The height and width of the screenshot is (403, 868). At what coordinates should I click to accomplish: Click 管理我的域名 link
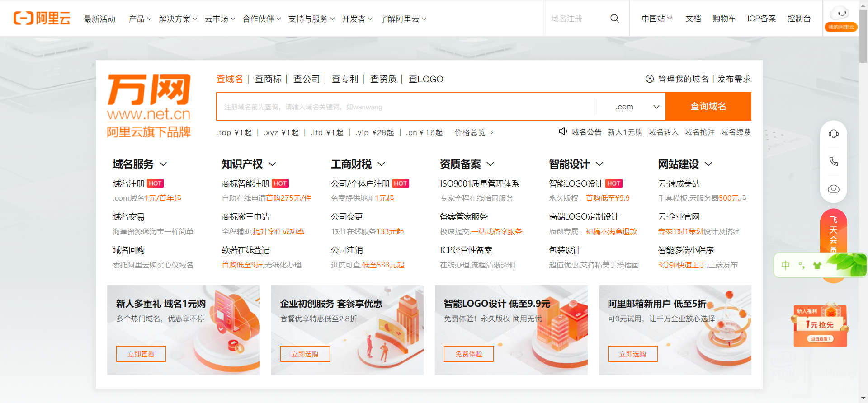[683, 79]
